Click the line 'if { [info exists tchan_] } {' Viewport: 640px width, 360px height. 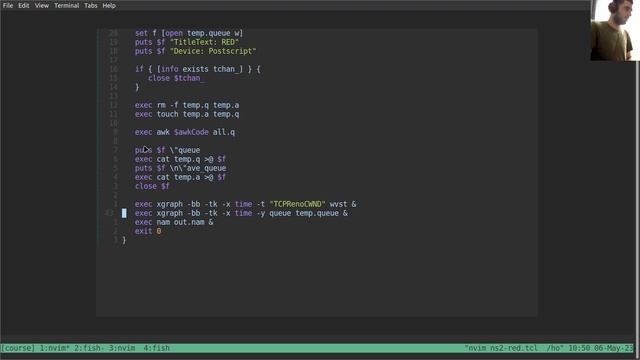tap(198, 69)
